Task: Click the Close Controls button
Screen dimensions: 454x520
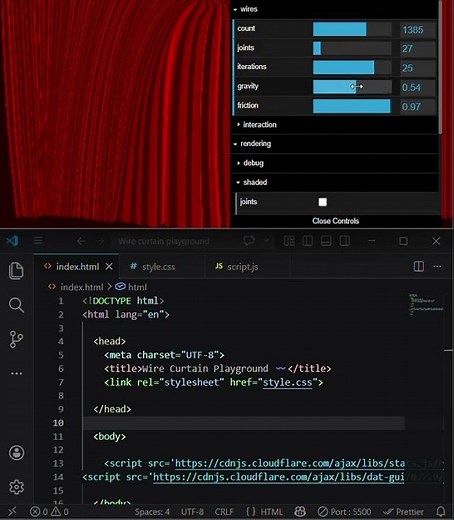Action: coord(335,221)
